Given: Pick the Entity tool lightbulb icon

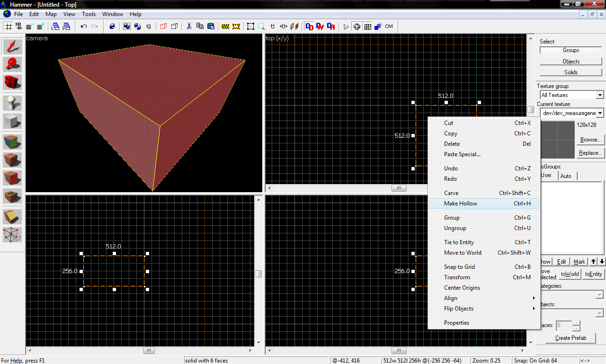Looking at the screenshot, I should pos(13,103).
